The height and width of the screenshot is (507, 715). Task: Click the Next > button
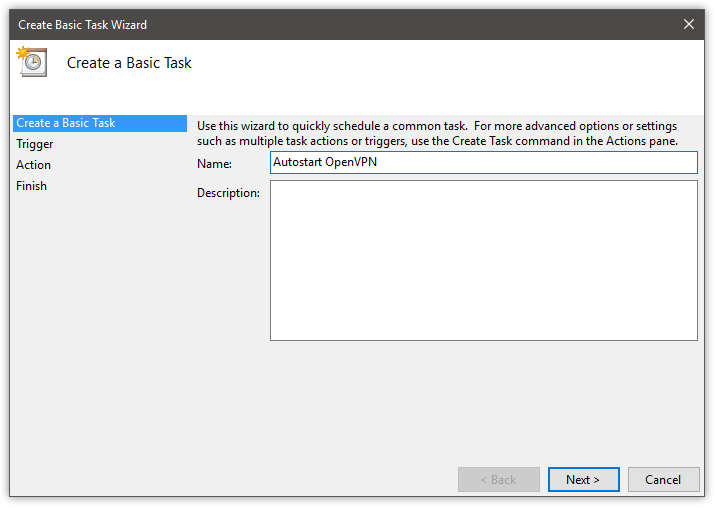point(583,480)
